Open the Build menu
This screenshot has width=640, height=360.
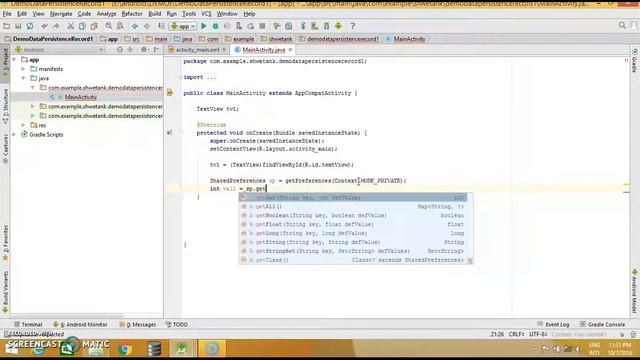coord(154,14)
